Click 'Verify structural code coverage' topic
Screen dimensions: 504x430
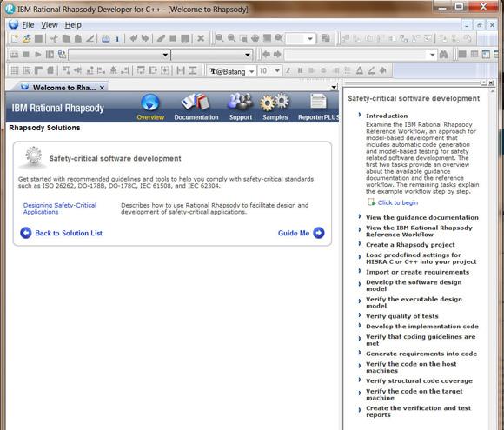tap(419, 380)
